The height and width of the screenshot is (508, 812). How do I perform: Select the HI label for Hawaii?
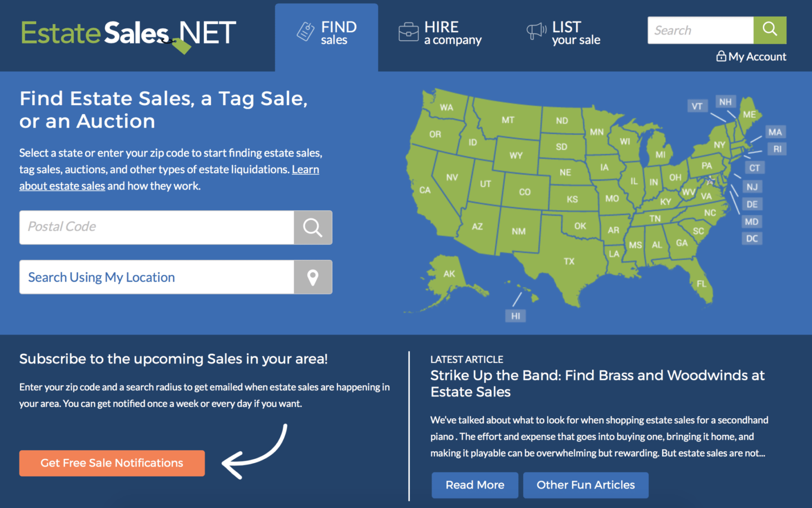pos(515,316)
